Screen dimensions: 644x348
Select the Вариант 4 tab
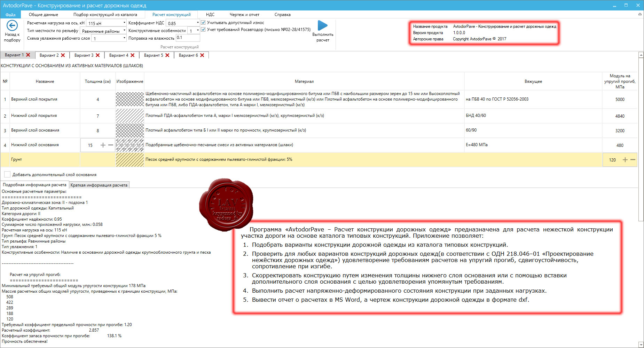click(x=119, y=55)
